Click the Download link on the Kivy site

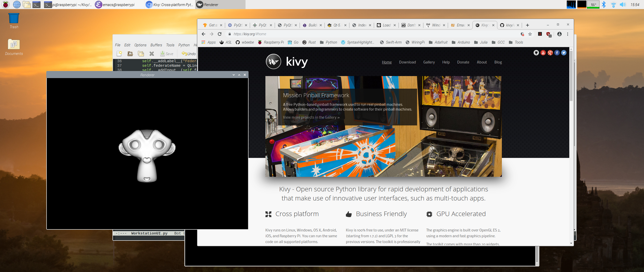coord(407,62)
